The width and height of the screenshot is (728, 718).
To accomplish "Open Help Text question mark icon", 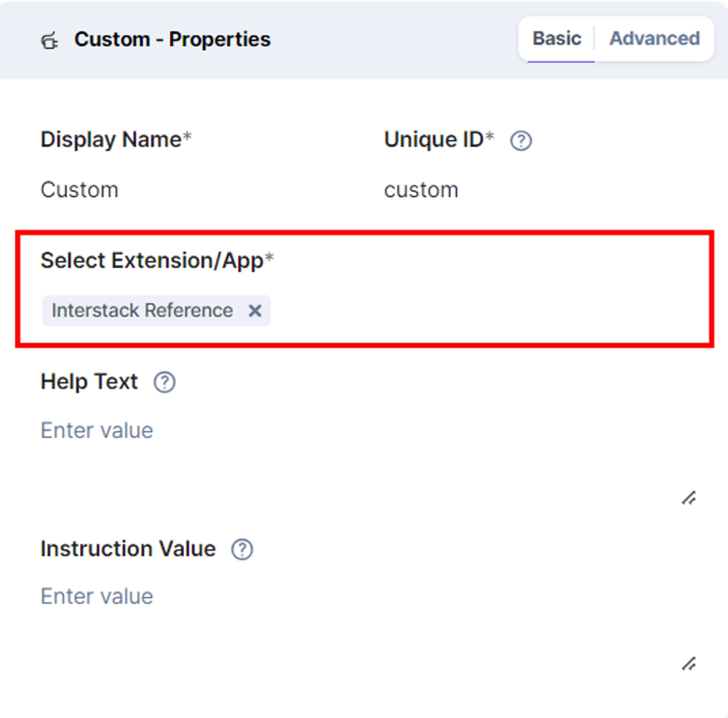I will pyautogui.click(x=164, y=382).
